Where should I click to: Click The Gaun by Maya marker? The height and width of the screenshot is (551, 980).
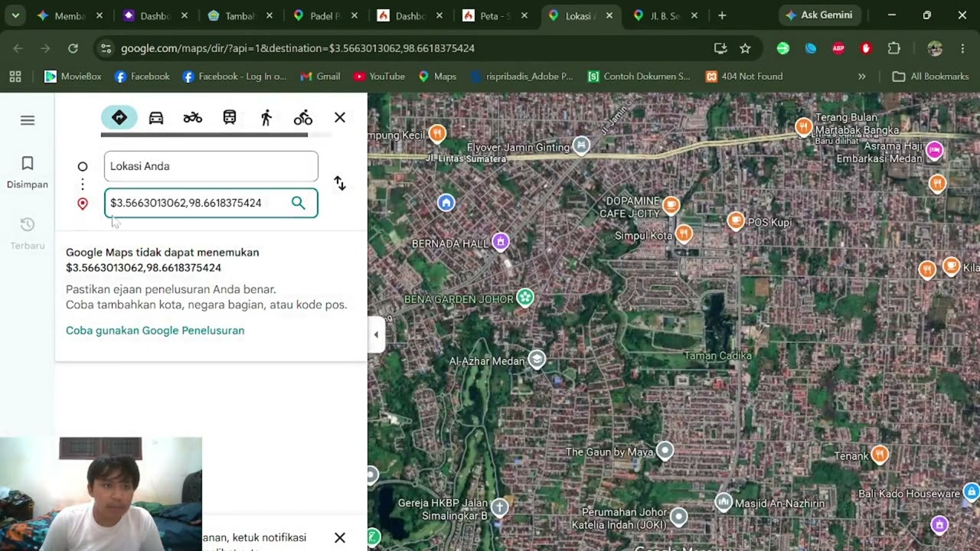665,451
